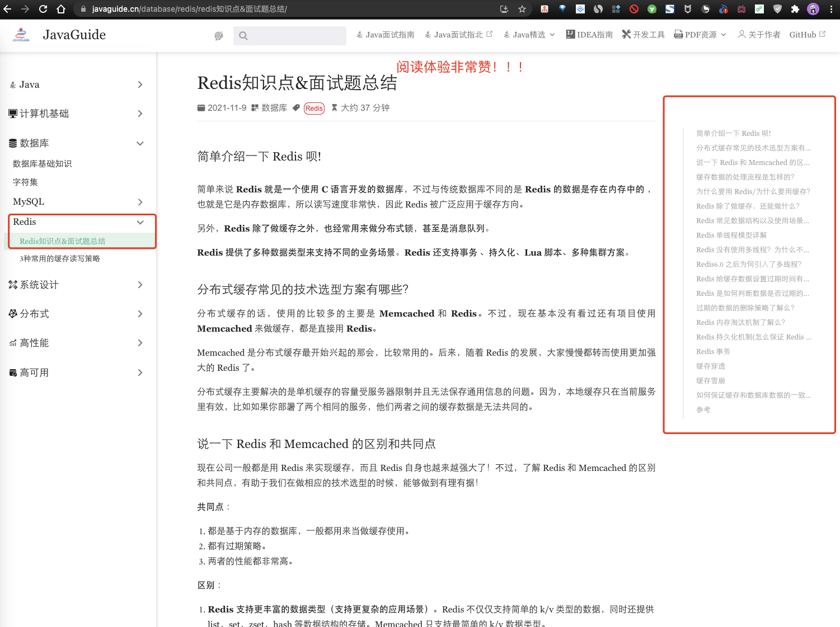The image size is (840, 627).
Task: Jump to Redis6.0 之后为何引入了多线程? in contents
Action: click(x=749, y=264)
